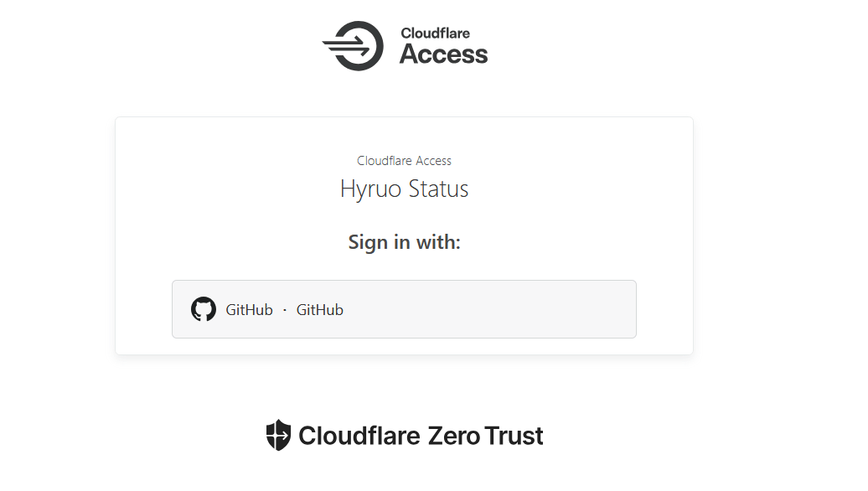Click blank card area below GitHub button
This screenshot has height=491, width=868.
(404, 346)
